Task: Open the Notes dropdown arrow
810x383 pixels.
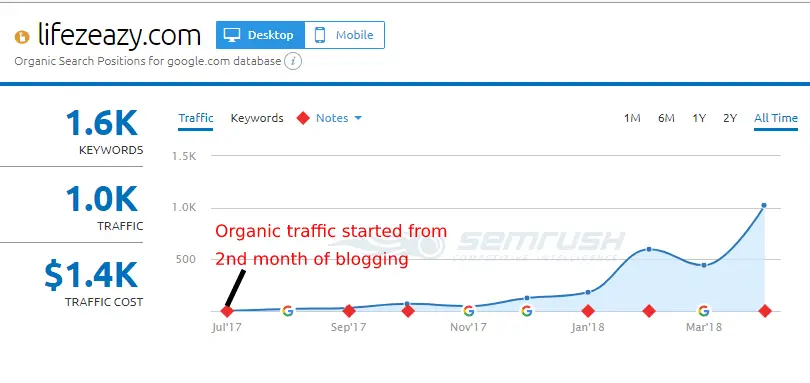Action: tap(358, 118)
